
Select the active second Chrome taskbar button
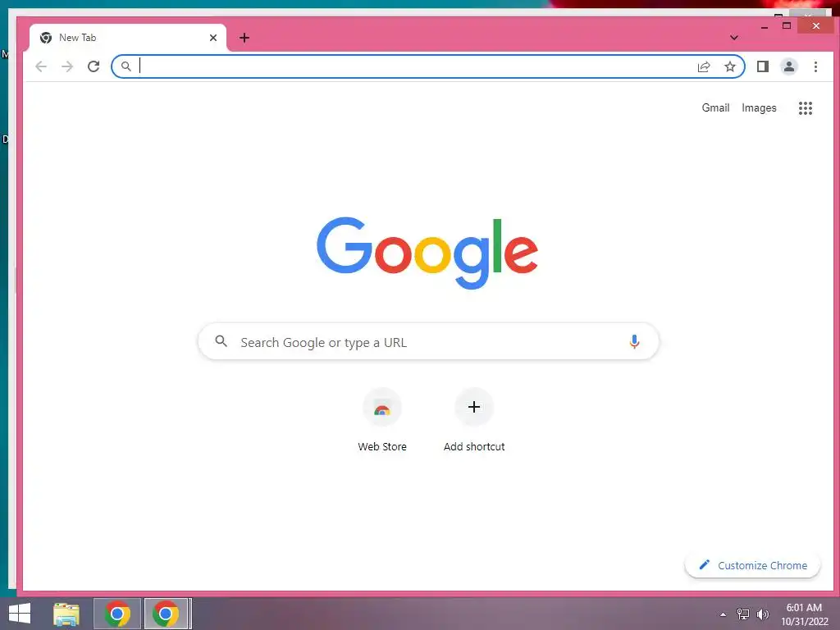click(166, 614)
